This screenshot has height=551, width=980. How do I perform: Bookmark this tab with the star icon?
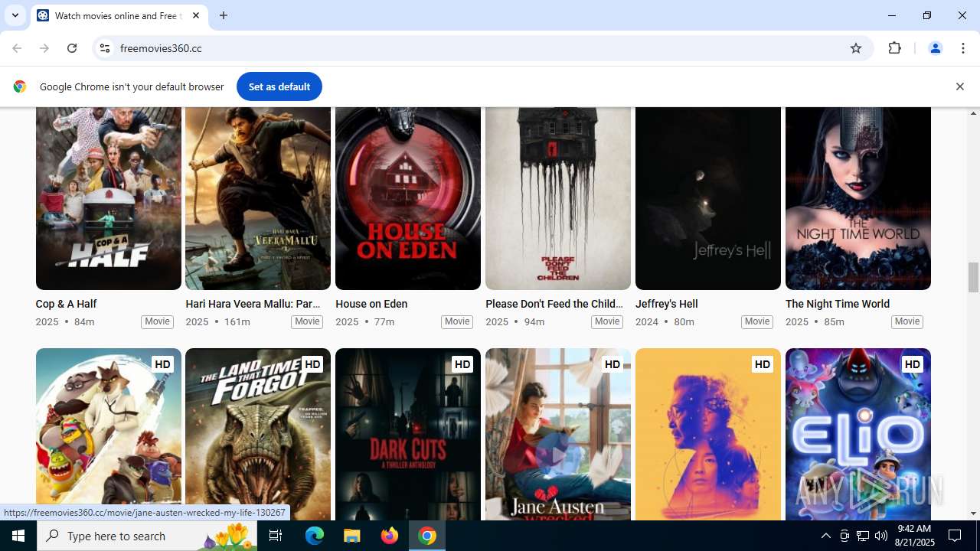[x=856, y=48]
